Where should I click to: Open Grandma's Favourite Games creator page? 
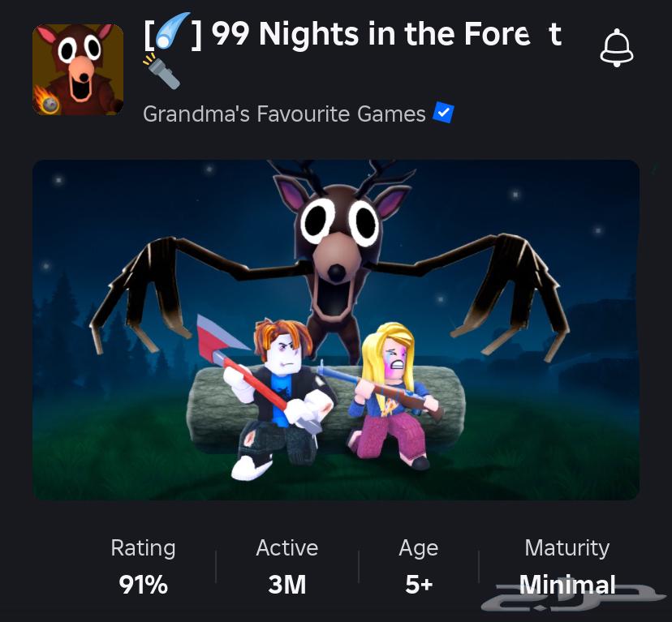[284, 114]
